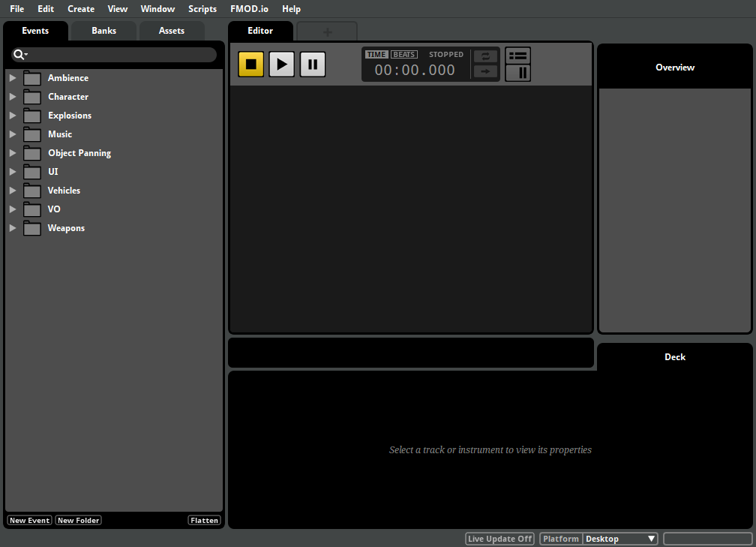This screenshot has height=547, width=756.
Task: Open the Help menu
Action: coord(291,9)
